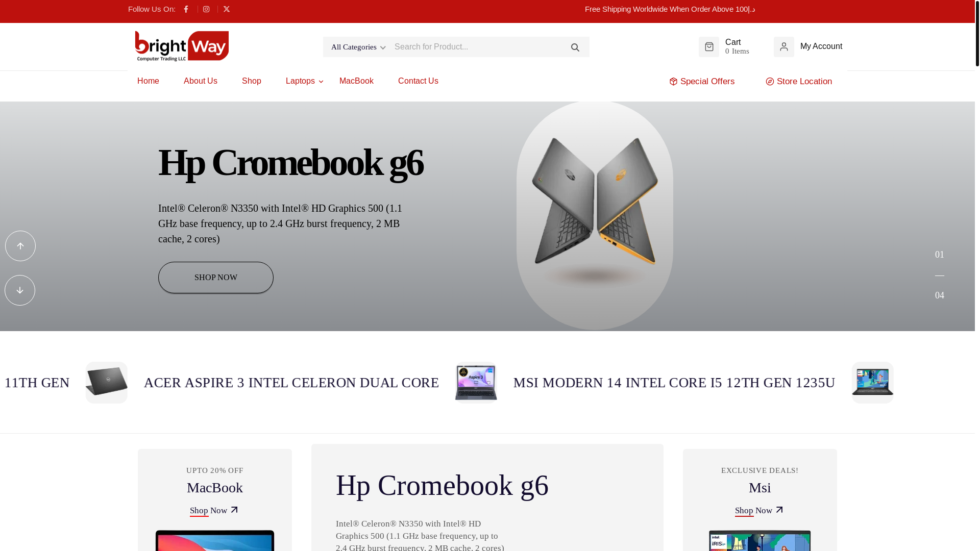Click the Dell laptop thumbnail in ticker
The width and height of the screenshot is (980, 551).
[107, 383]
